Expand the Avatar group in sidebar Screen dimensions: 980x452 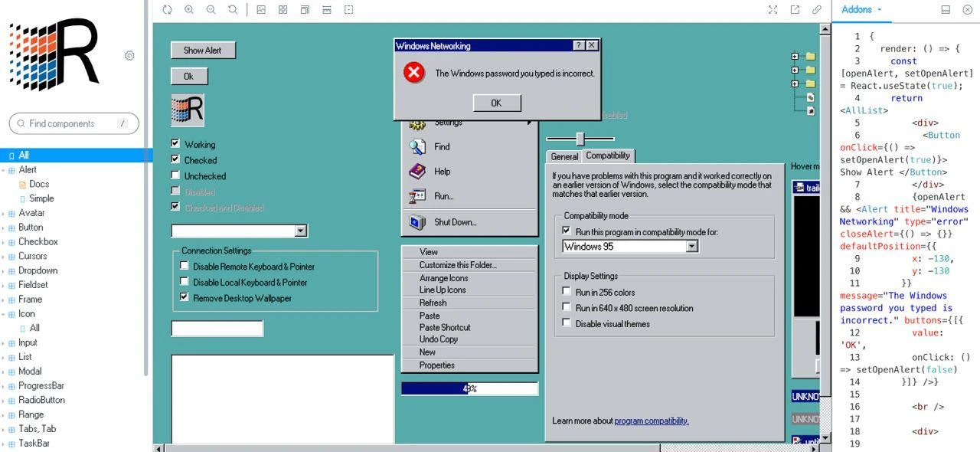pyautogui.click(x=31, y=213)
